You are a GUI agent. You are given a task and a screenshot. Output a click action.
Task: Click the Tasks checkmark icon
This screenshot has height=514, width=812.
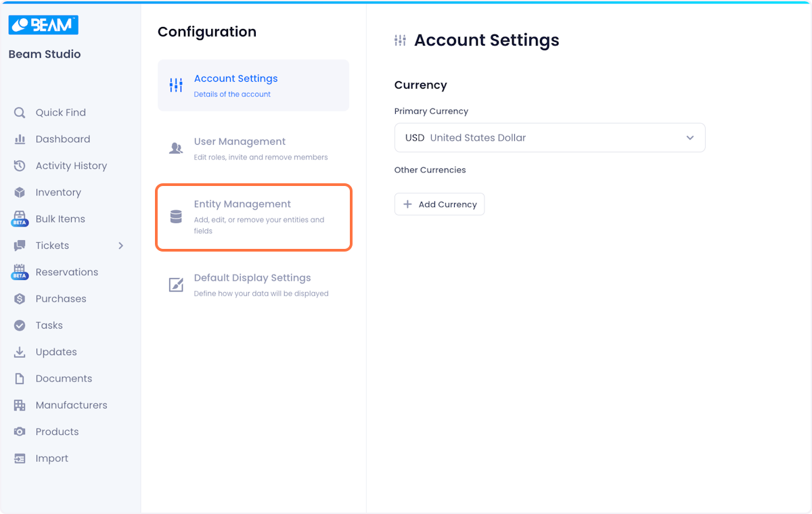tap(20, 325)
